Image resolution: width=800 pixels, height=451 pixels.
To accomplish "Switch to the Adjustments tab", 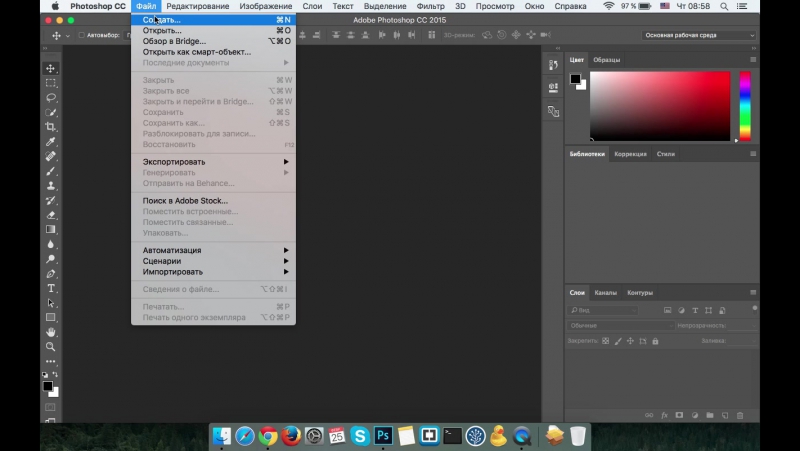I will click(x=630, y=154).
